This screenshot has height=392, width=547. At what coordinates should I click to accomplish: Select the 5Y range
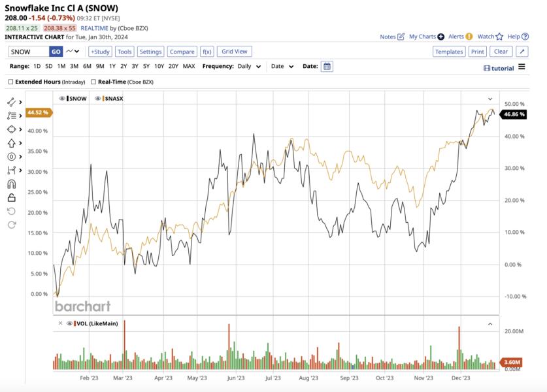146,66
